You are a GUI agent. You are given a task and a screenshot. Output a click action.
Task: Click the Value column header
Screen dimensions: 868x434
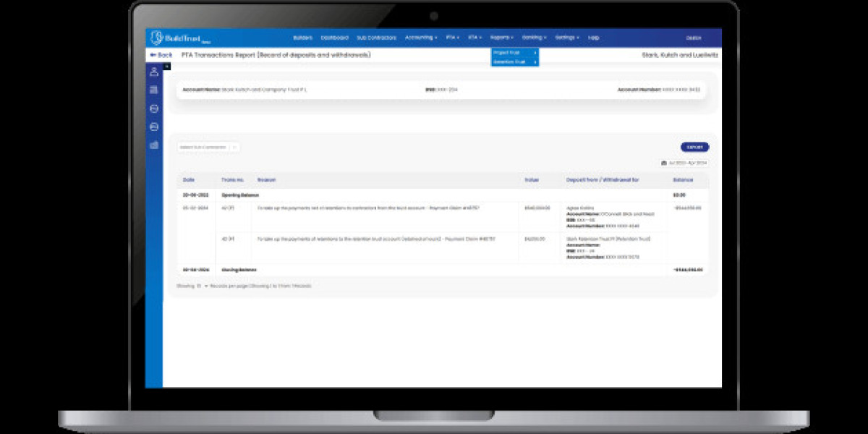pyautogui.click(x=532, y=179)
